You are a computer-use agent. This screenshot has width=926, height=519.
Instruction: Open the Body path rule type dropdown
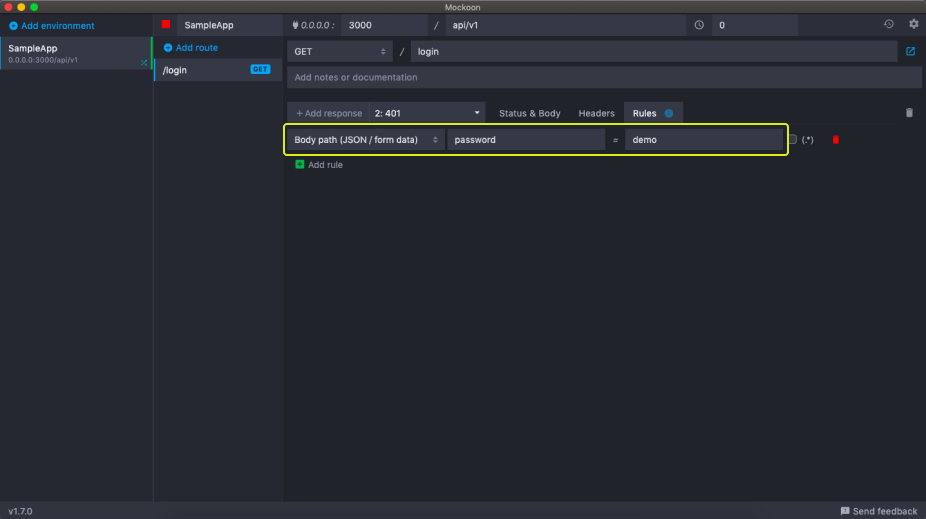(x=366, y=140)
